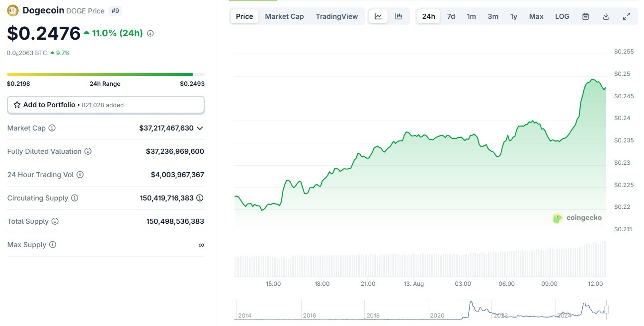The image size is (644, 326).
Task: Click Add to Portfolio button
Action: click(x=105, y=105)
